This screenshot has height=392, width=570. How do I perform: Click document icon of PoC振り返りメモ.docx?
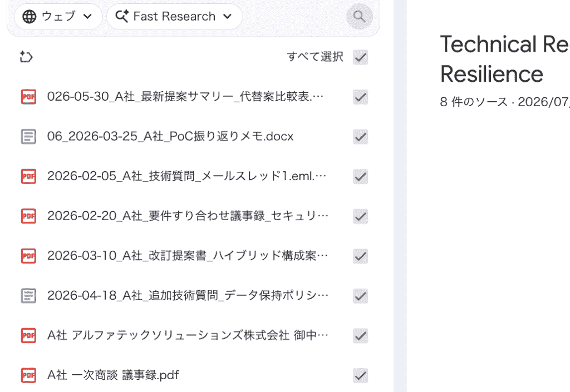pyautogui.click(x=28, y=136)
